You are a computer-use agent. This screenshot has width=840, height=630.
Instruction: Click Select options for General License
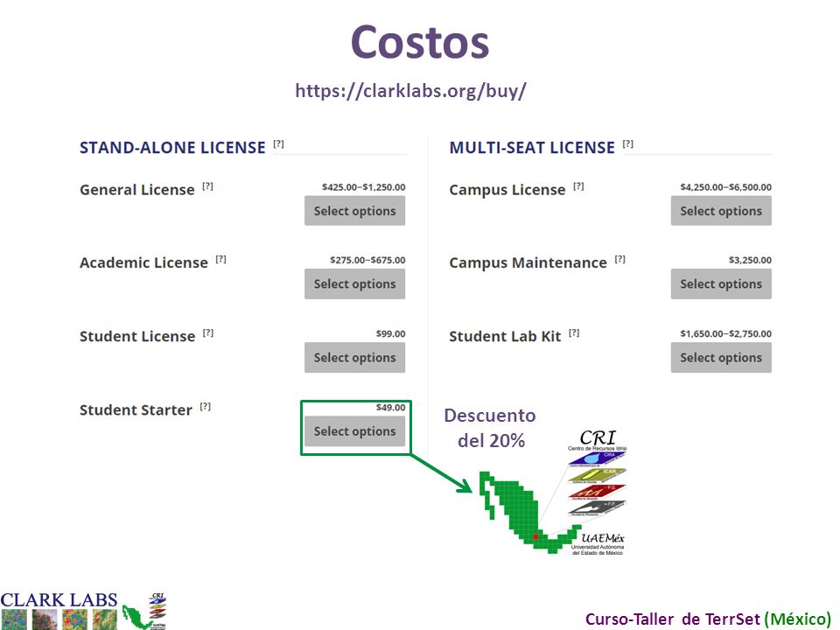tap(354, 211)
